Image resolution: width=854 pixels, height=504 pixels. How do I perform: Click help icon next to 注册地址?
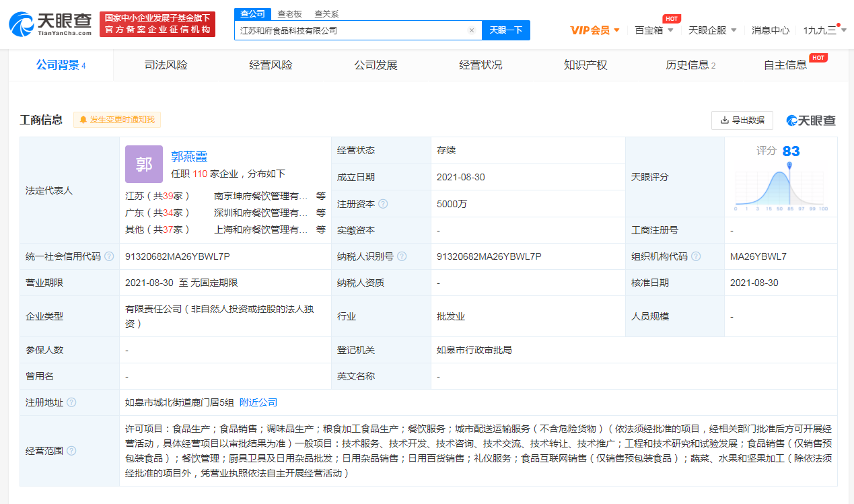(71, 402)
